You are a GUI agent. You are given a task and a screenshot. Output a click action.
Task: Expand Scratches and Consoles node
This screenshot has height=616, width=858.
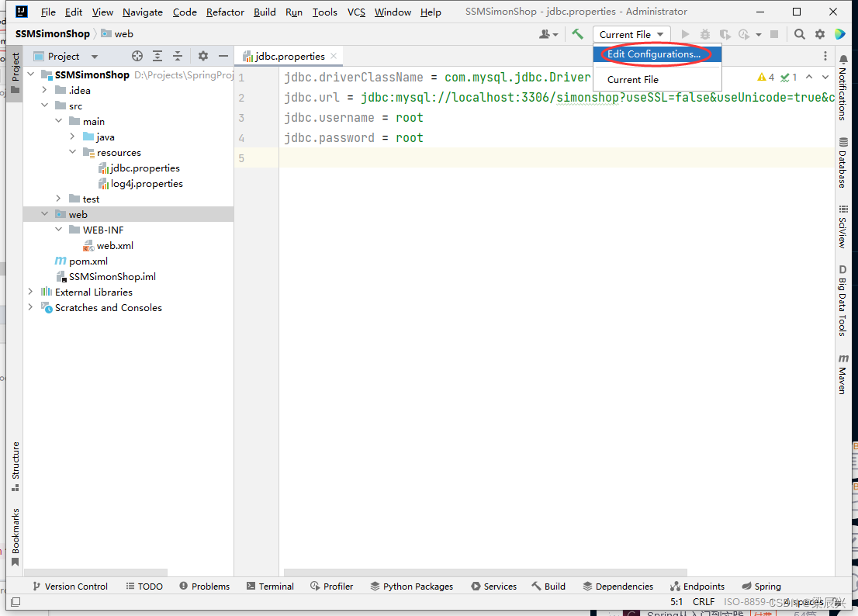31,307
